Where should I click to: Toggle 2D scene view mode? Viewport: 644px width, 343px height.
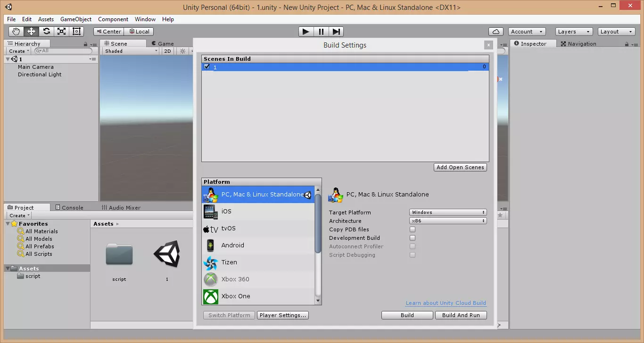point(167,51)
